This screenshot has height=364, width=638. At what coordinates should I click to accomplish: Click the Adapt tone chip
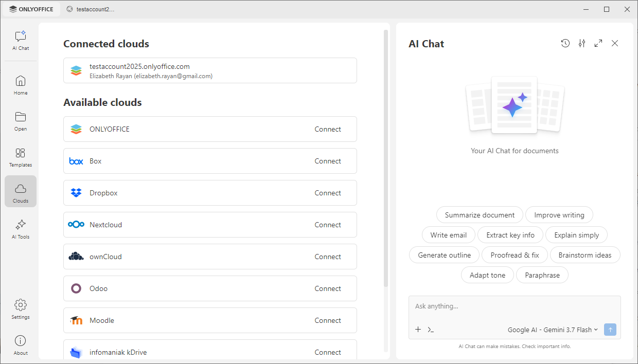(x=487, y=275)
